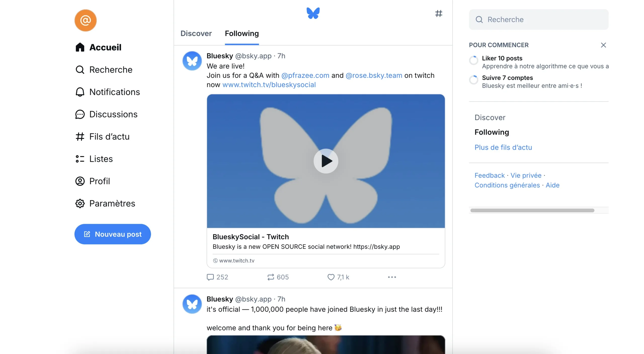Select the Following tab
The image size is (644, 354).
coord(242,33)
